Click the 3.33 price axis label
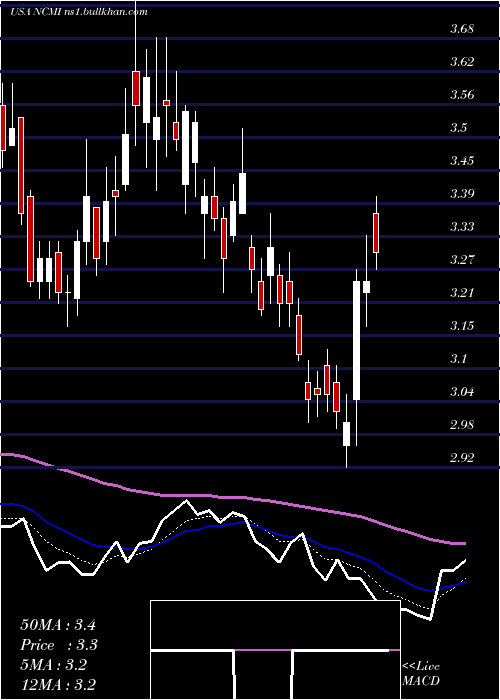The height and width of the screenshot is (700, 500). [462, 227]
